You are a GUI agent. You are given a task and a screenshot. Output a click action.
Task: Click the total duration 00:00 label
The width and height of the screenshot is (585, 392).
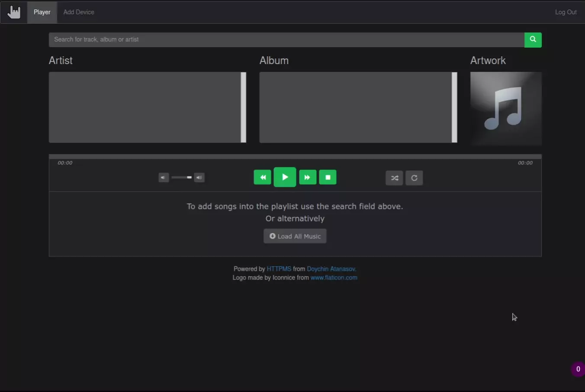click(525, 163)
